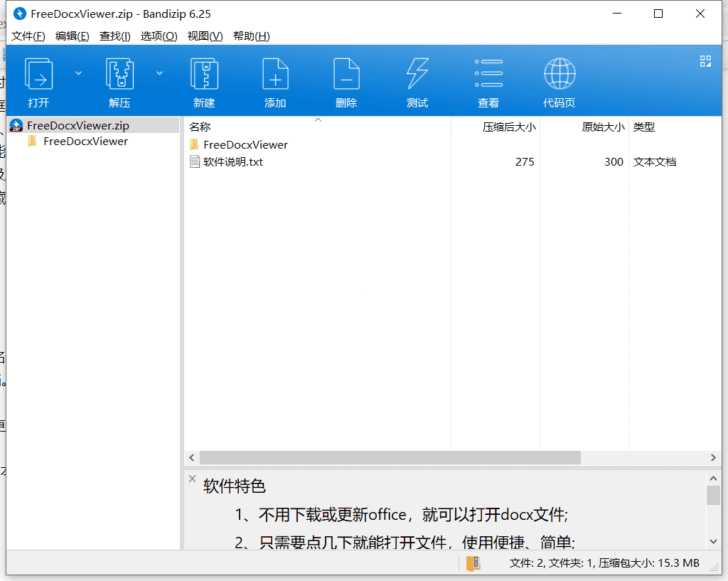Click preview pane scroll down arrow
The image size is (728, 581).
[713, 541]
